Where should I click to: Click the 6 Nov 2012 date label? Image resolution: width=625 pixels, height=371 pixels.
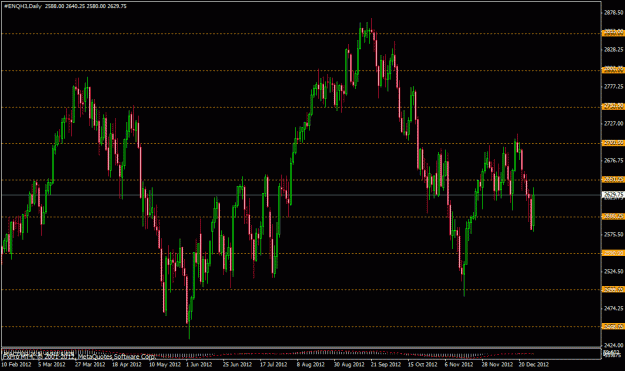point(459,364)
